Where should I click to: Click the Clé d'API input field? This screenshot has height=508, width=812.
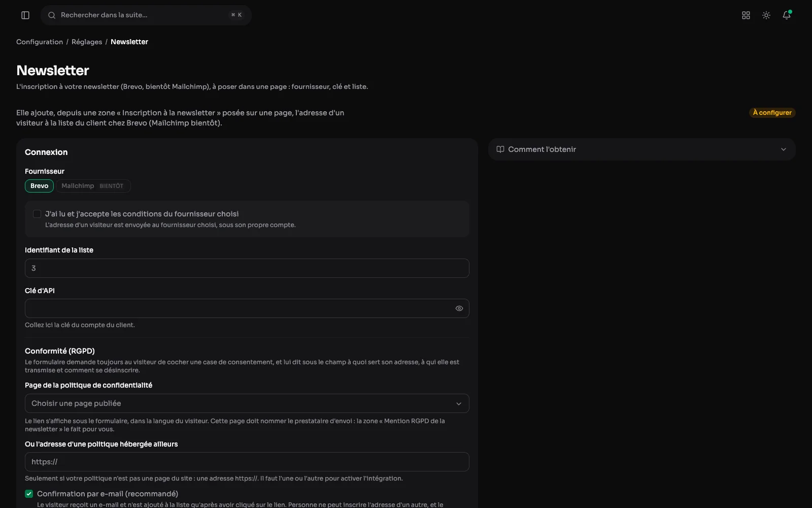(247, 308)
